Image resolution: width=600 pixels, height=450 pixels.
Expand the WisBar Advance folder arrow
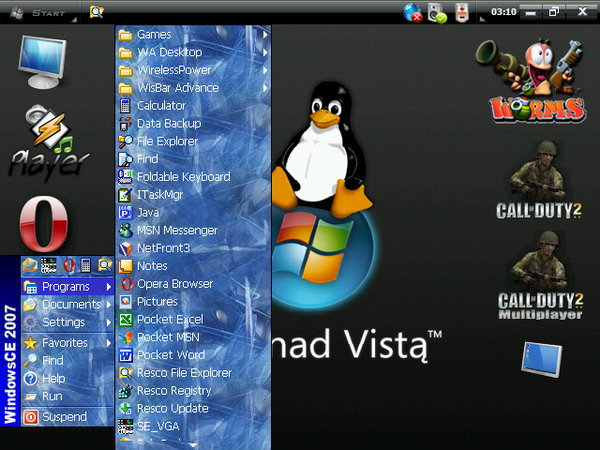[265, 88]
